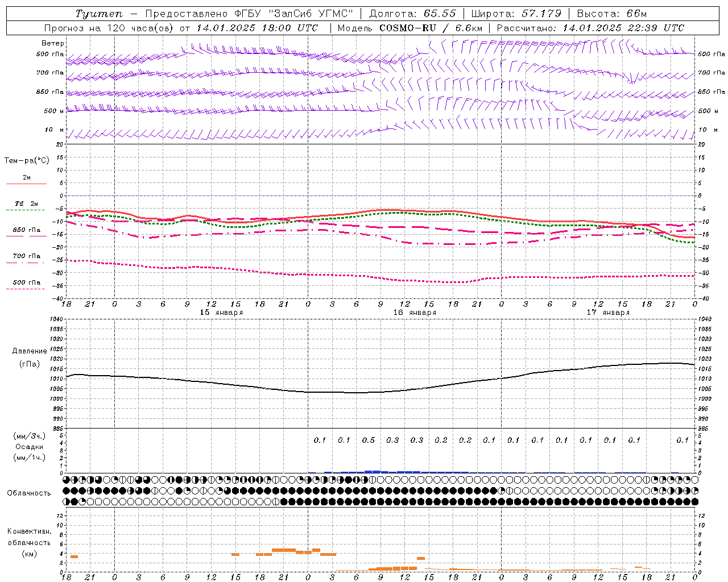Select the provider text ФГБУ "ЗапСиб УГМС"

pos(295,14)
